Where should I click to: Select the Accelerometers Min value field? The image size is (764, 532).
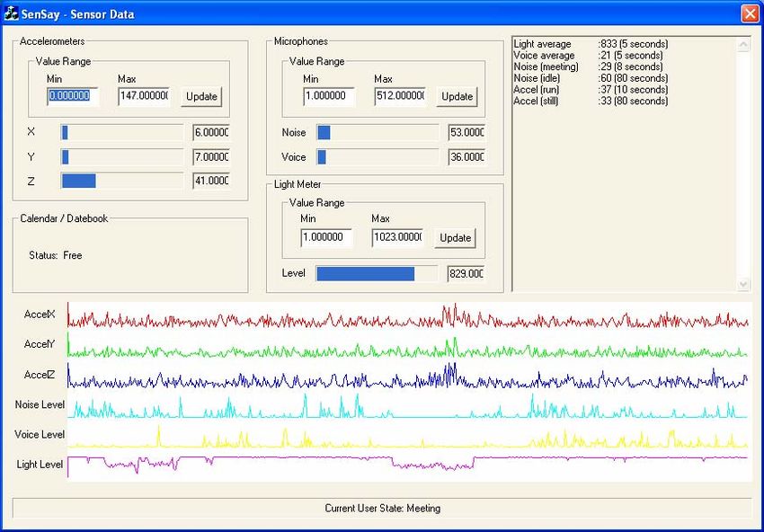coord(73,96)
